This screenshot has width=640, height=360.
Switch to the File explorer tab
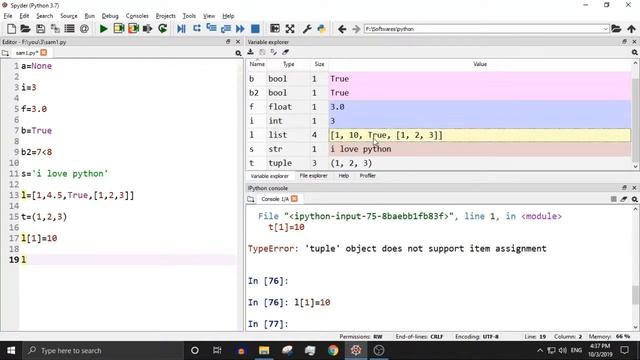(313, 176)
